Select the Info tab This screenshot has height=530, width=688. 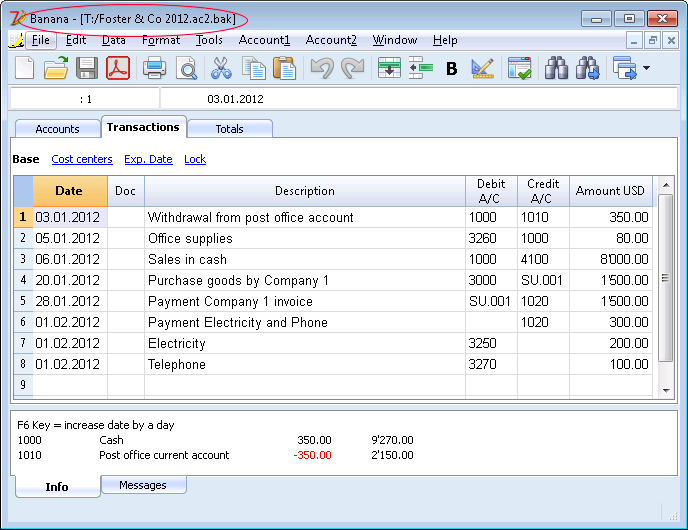click(57, 487)
